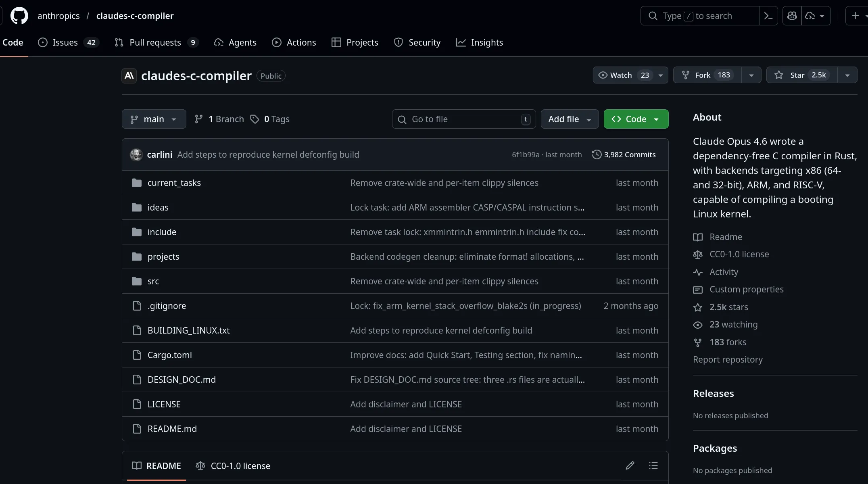The width and height of the screenshot is (868, 484).
Task: Click the Anthropic avatar beside the repository title
Action: [129, 75]
